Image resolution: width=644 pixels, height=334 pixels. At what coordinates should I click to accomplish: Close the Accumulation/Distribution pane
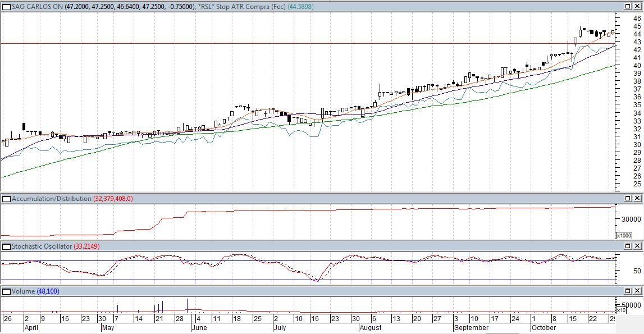coord(638,198)
